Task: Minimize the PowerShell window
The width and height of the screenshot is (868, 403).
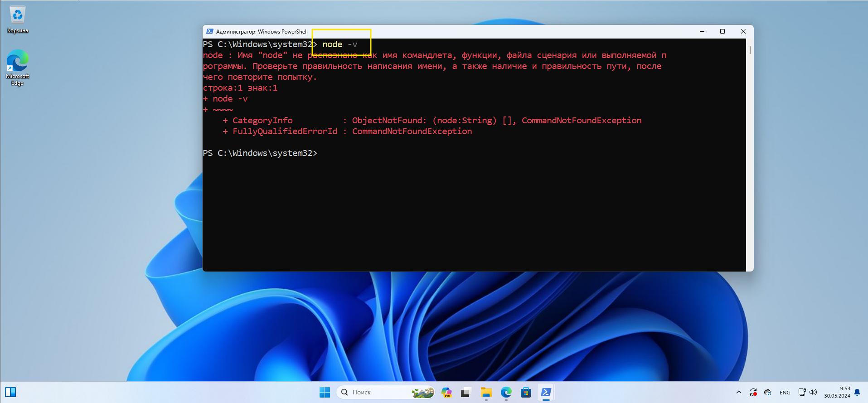Action: coord(702,31)
